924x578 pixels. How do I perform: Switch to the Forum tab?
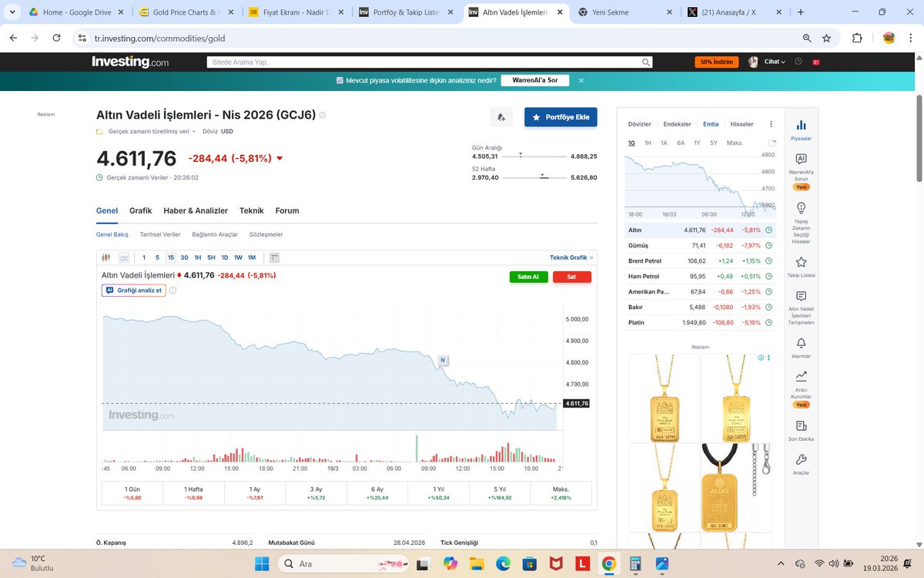[287, 210]
